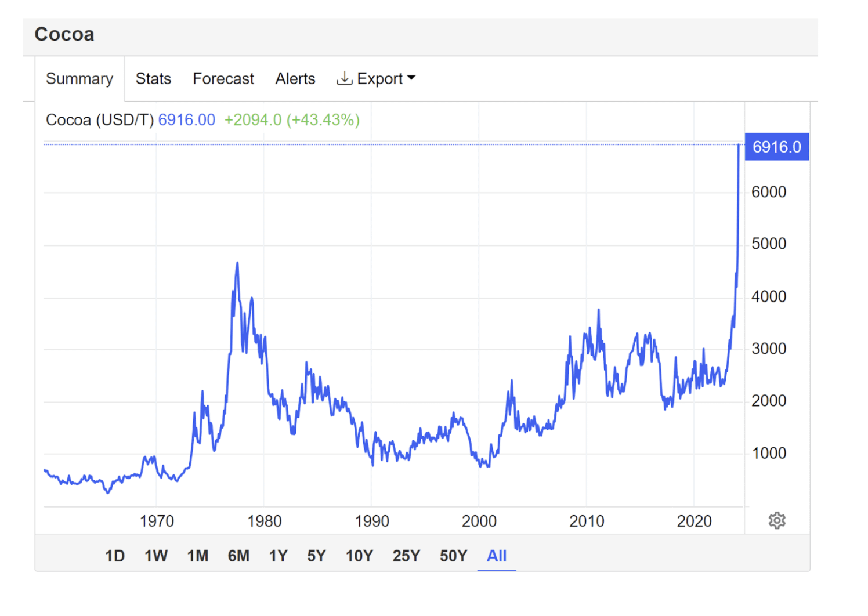The height and width of the screenshot is (616, 868).
Task: Open the chart settings gear icon
Action: pyautogui.click(x=777, y=520)
